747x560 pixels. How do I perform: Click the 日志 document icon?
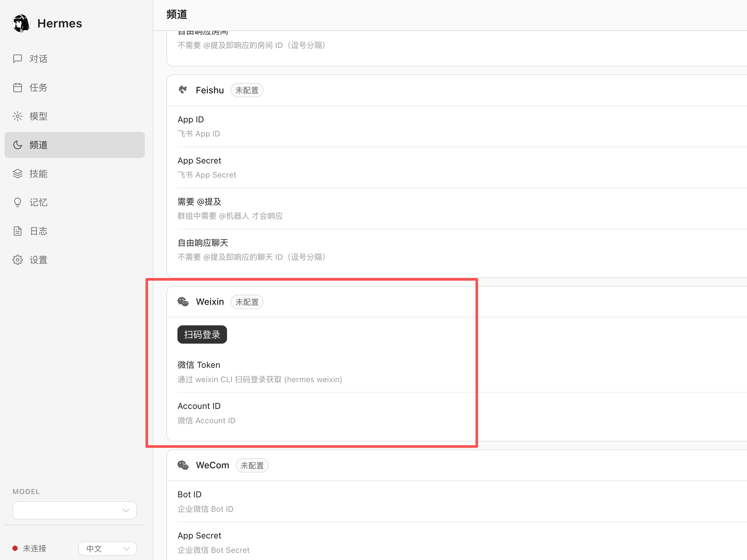tap(18, 231)
